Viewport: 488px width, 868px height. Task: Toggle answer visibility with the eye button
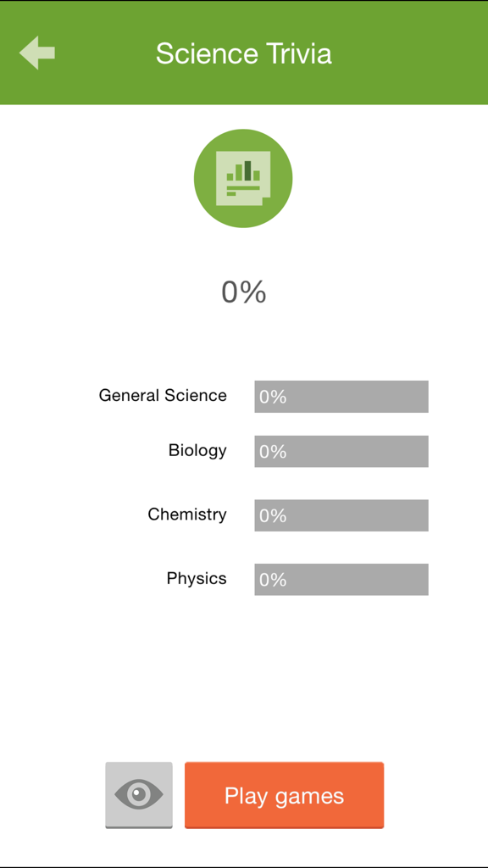coord(138,795)
